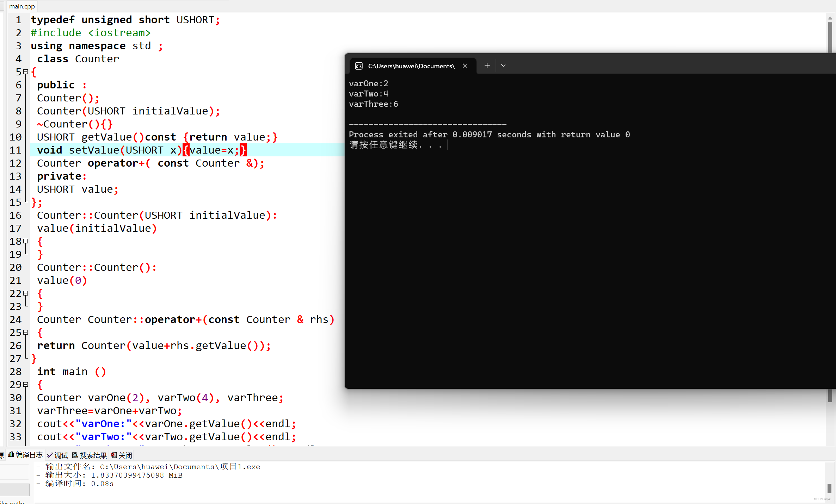The height and width of the screenshot is (504, 836).
Task: Close the C:\Users\huawei\Documents terminal tab
Action: 465,66
